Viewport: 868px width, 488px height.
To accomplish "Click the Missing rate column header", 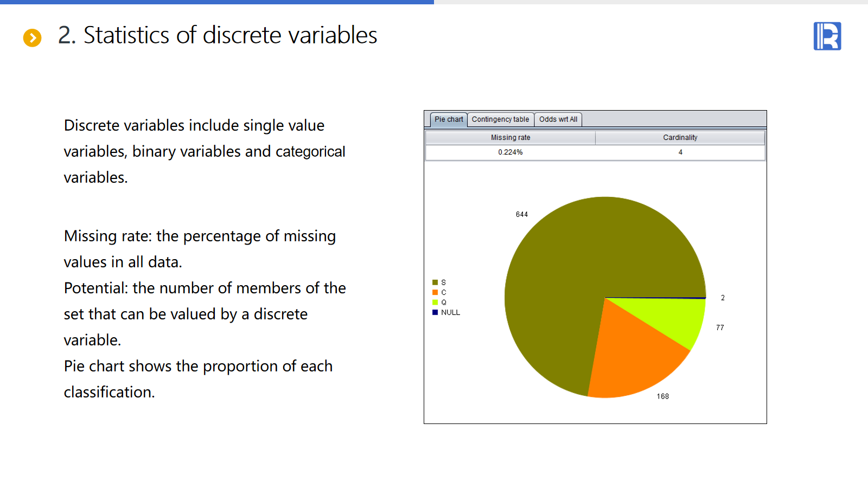I will click(510, 138).
